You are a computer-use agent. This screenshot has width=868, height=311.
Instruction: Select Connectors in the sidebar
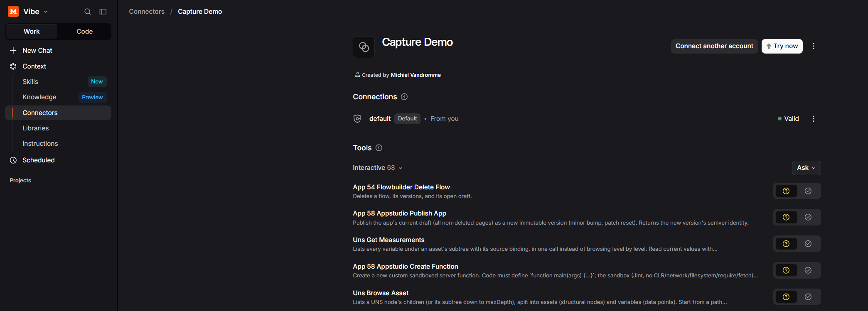click(58, 113)
